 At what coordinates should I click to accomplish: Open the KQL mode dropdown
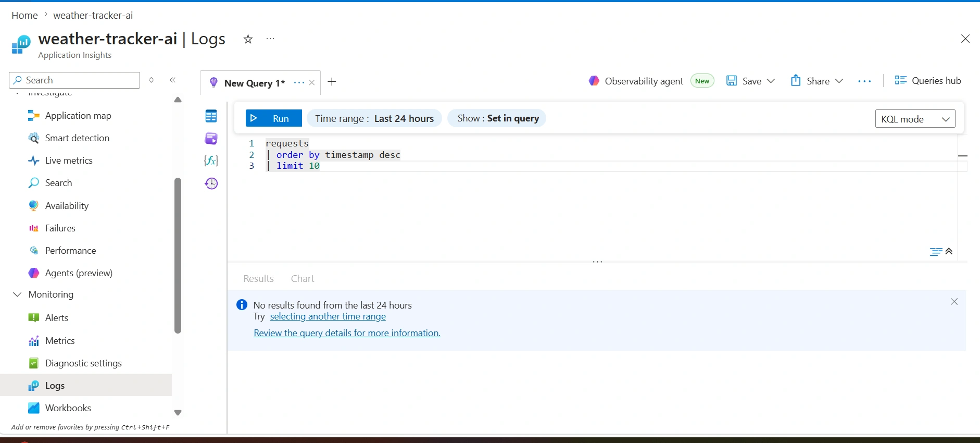pyautogui.click(x=915, y=119)
